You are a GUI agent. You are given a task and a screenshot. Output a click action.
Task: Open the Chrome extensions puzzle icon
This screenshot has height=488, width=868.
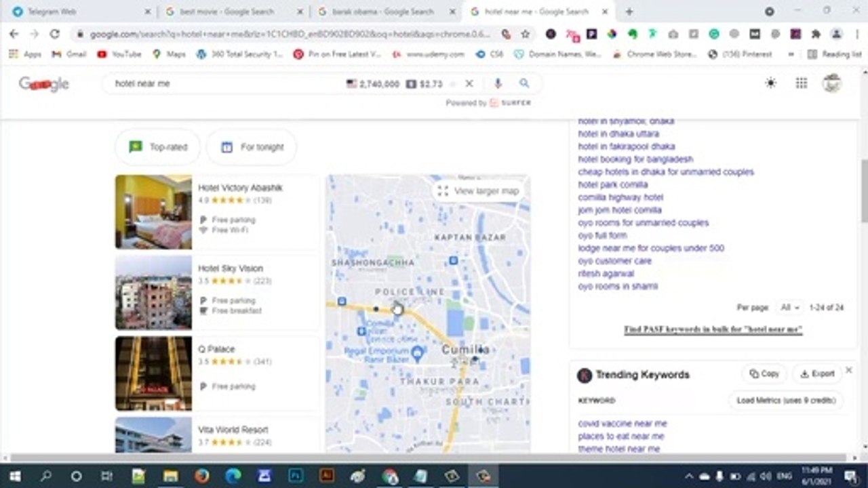[816, 34]
